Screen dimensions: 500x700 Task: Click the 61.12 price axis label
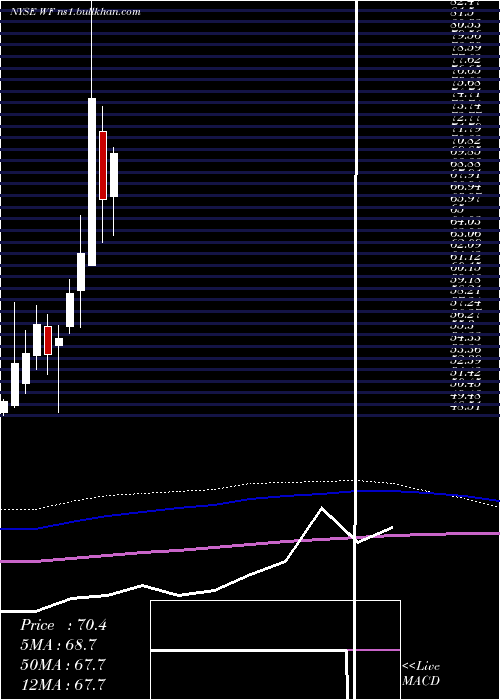[465, 257]
